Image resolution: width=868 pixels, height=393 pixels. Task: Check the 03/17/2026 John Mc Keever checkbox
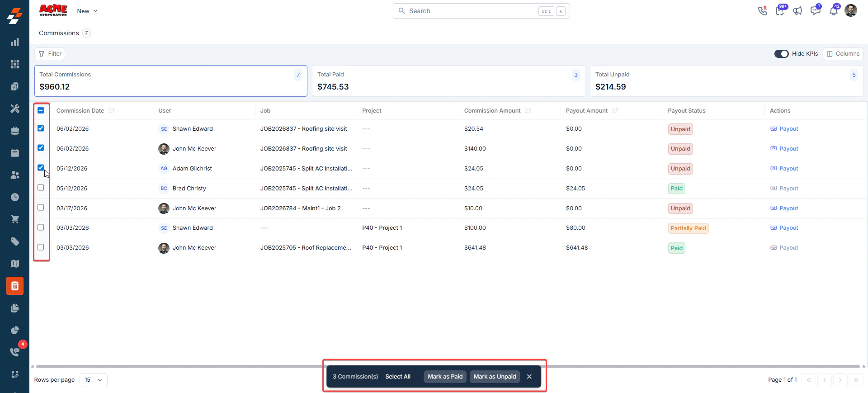tap(41, 208)
